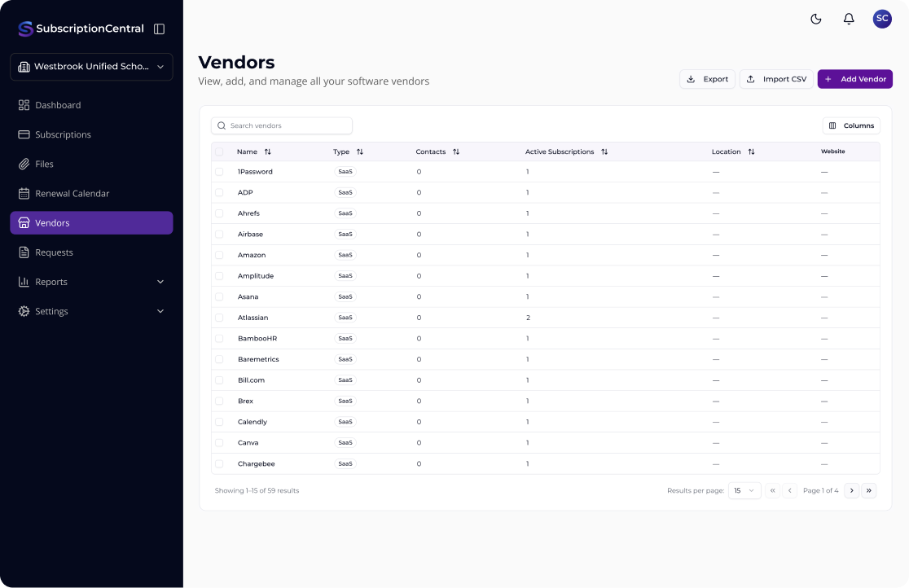This screenshot has width=909, height=588.
Task: Check the Brex row checkbox
Action: [x=219, y=402]
